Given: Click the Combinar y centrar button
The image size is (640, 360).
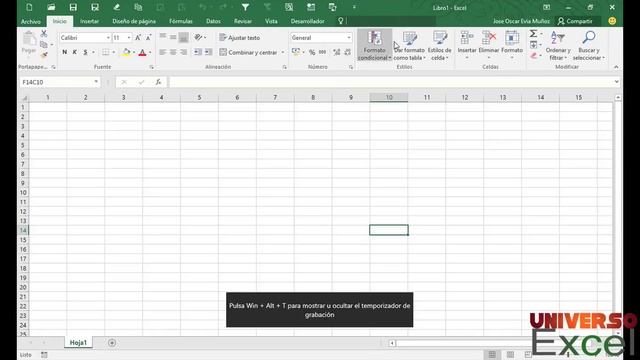Looking at the screenshot, I should click(249, 52).
